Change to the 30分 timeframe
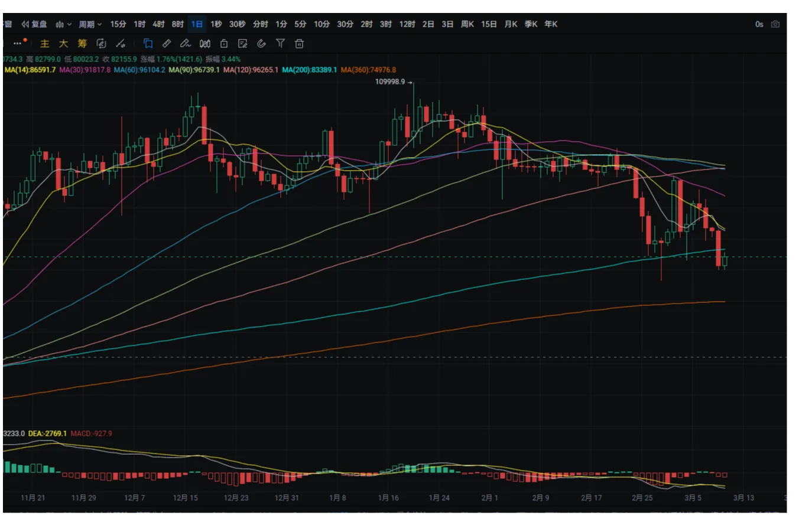The height and width of the screenshot is (532, 799). coord(345,24)
